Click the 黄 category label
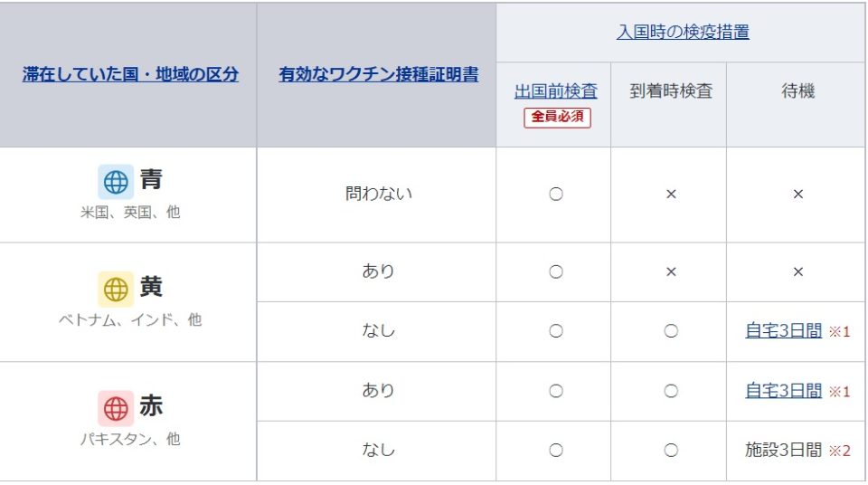The height and width of the screenshot is (485, 868). (151, 287)
